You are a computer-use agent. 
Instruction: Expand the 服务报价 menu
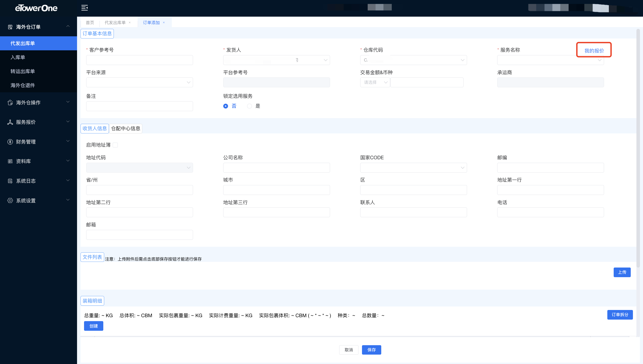[x=68, y=122]
